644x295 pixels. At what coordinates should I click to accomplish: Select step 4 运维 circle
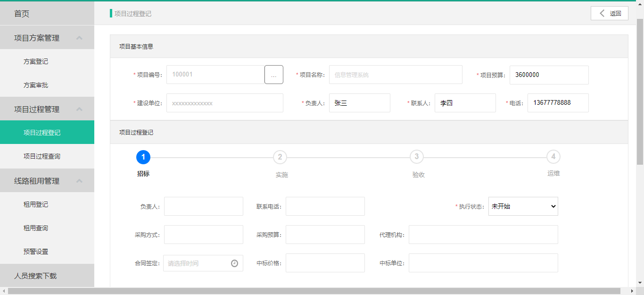pyautogui.click(x=553, y=157)
